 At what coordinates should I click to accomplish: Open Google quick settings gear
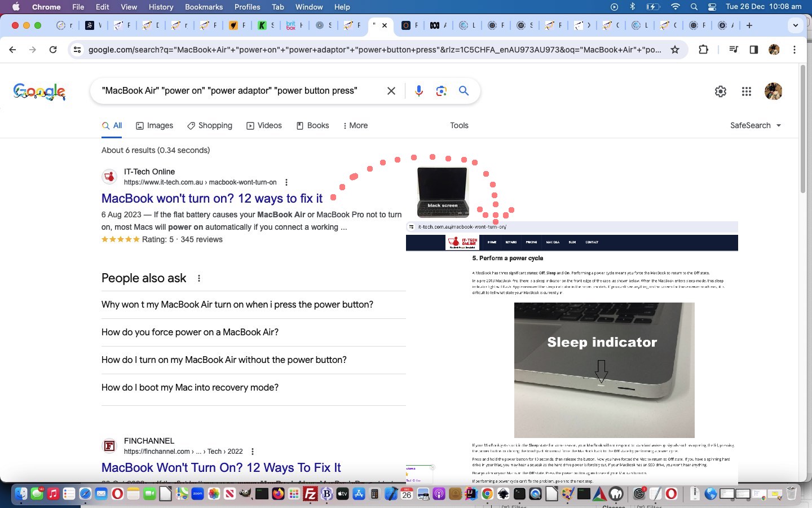tap(720, 91)
